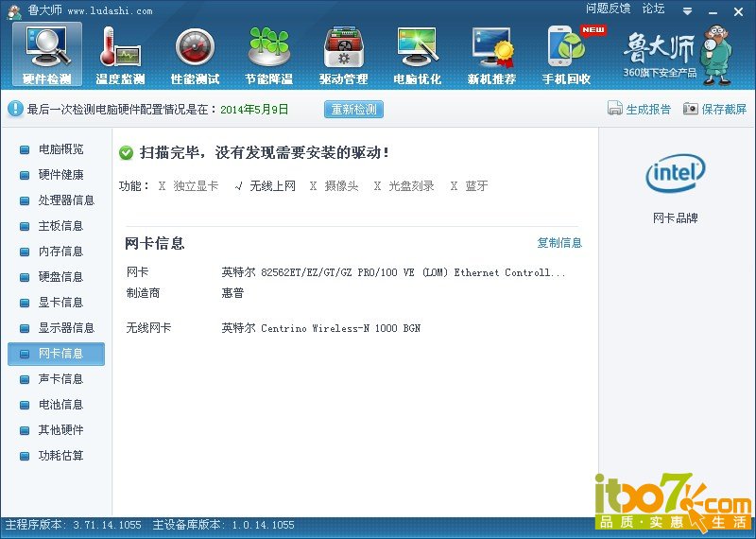The image size is (756, 539).
Task: Click the 主程序版本 status bar text
Action: click(74, 525)
